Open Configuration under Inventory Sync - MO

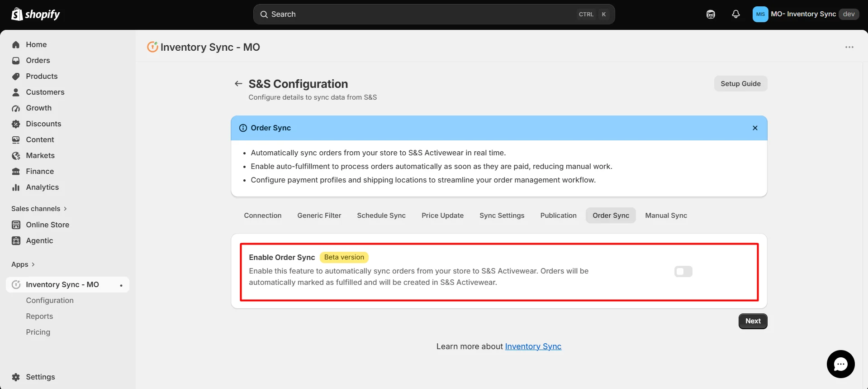pyautogui.click(x=50, y=300)
